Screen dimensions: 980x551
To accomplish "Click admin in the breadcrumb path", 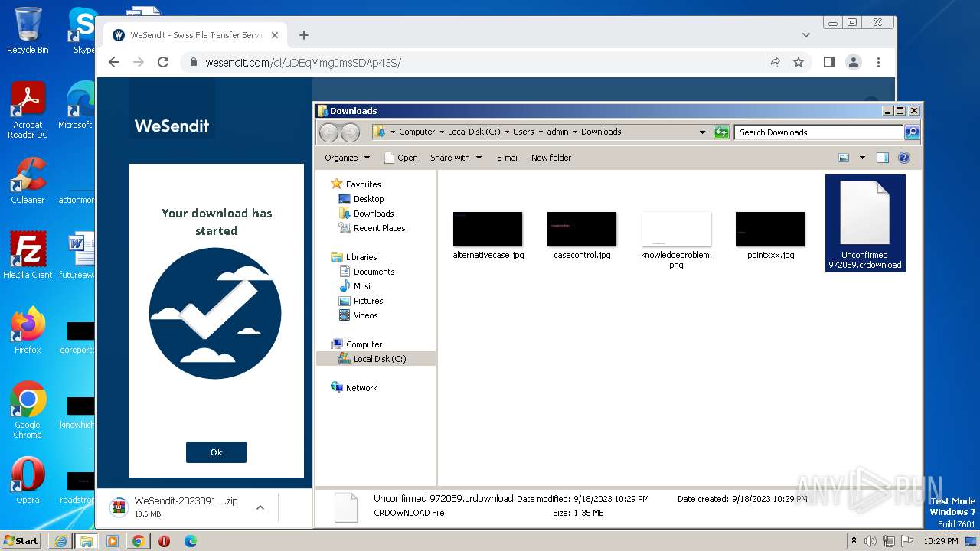I will click(x=557, y=132).
